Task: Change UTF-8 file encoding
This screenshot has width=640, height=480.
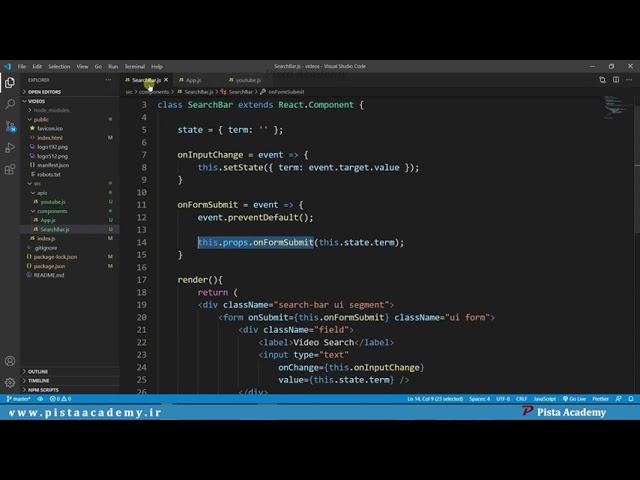Action: pyautogui.click(x=503, y=399)
